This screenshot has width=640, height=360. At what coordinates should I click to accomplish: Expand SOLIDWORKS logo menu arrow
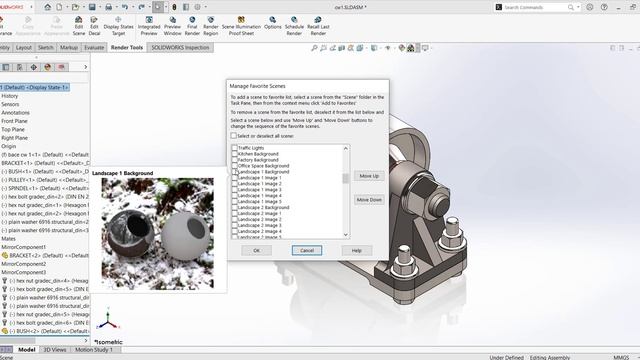(x=31, y=7)
